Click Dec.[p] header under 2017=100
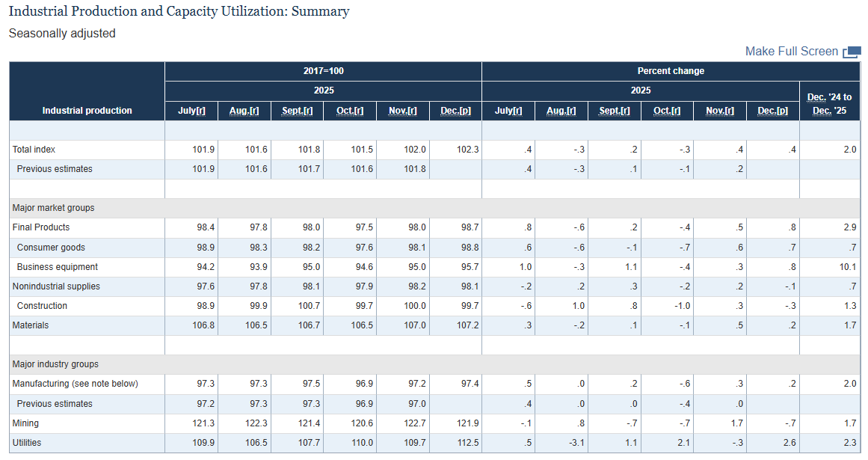 pyautogui.click(x=455, y=111)
